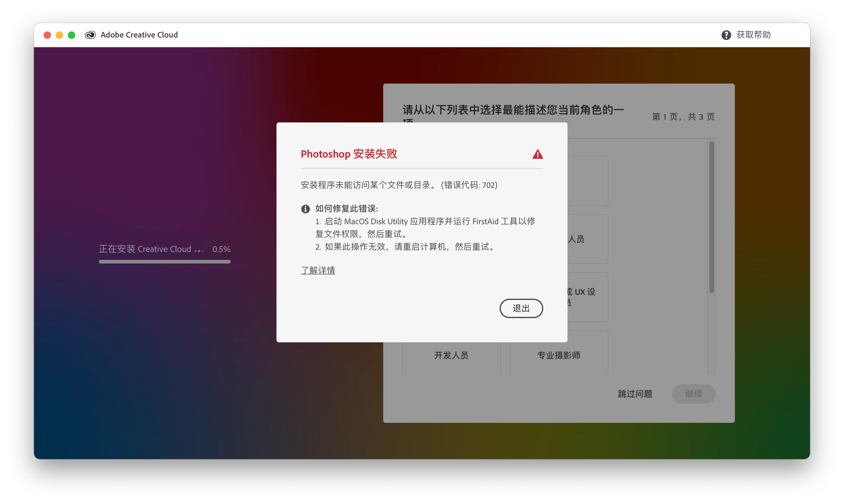Click the survey list vertical scrollbar
This screenshot has width=844, height=504.
tap(712, 217)
